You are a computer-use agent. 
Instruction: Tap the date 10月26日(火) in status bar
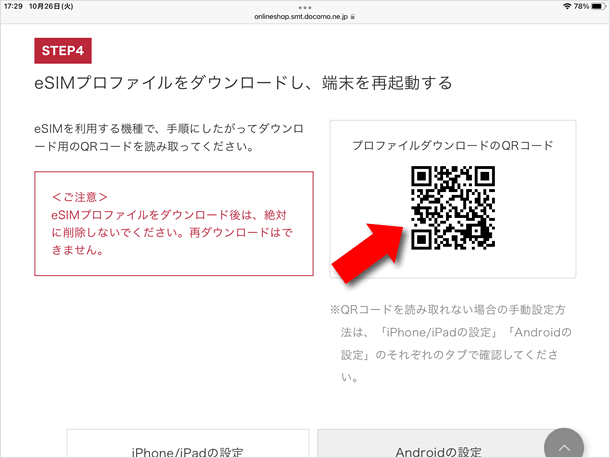tap(51, 6)
